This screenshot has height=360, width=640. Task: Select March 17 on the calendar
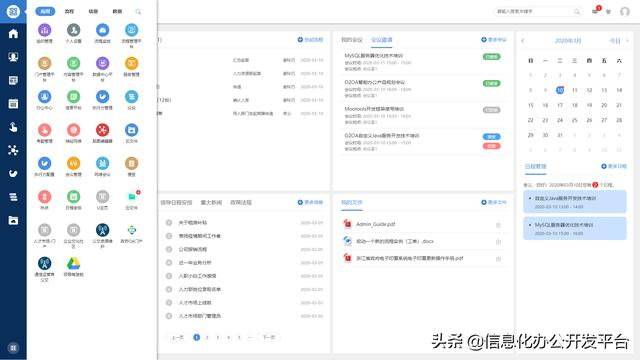click(560, 105)
